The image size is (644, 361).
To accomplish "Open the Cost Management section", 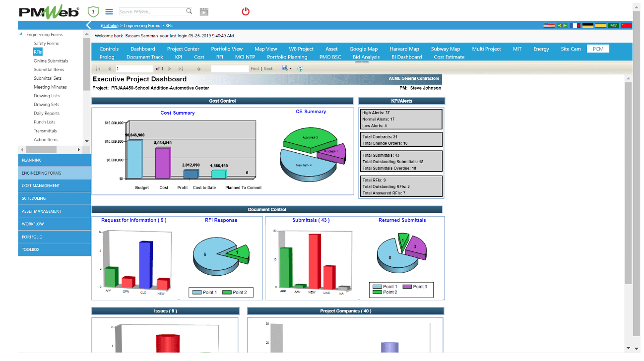I will pyautogui.click(x=55, y=185).
